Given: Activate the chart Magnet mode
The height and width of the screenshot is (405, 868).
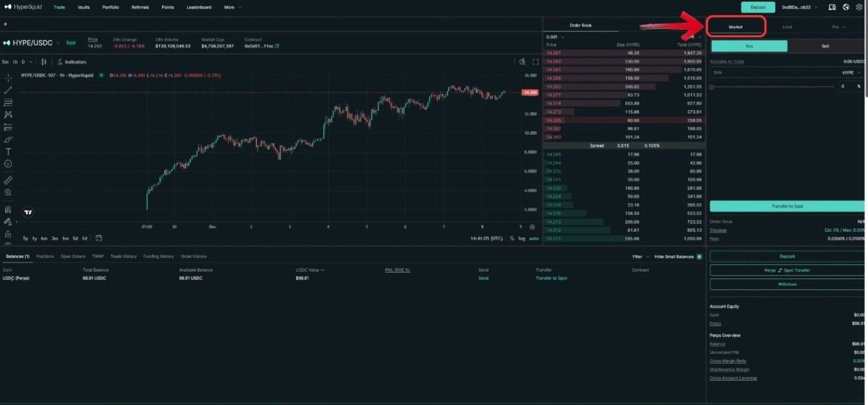Looking at the screenshot, I should pyautogui.click(x=7, y=209).
